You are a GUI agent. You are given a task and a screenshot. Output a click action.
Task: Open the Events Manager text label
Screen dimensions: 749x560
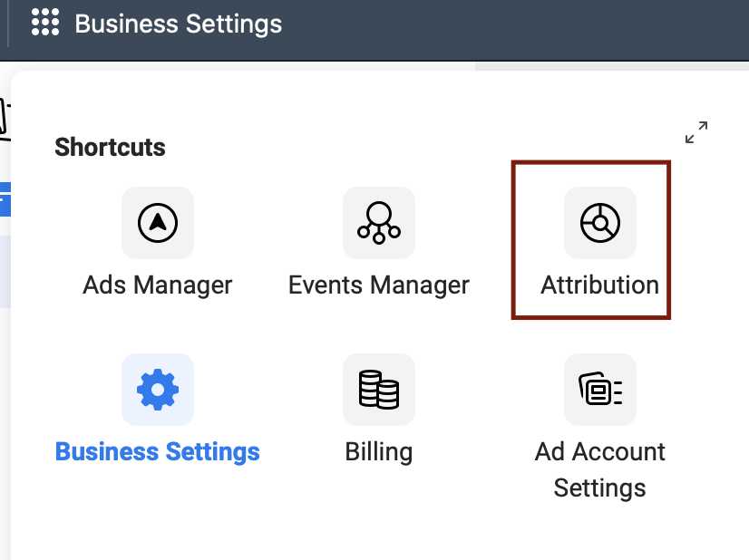point(379,285)
